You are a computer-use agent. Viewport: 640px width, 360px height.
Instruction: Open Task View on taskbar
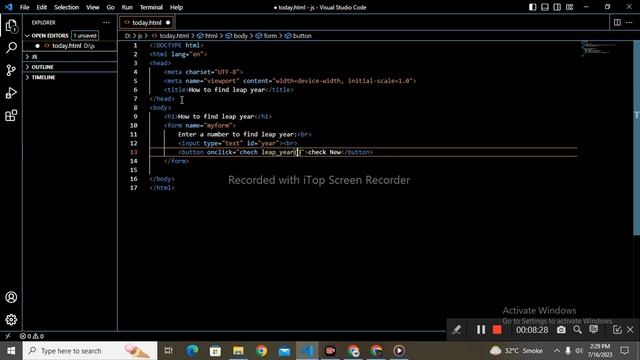[169, 351]
